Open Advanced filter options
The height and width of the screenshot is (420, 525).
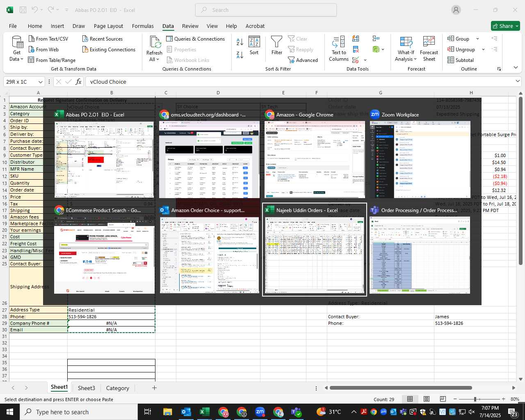[303, 60]
